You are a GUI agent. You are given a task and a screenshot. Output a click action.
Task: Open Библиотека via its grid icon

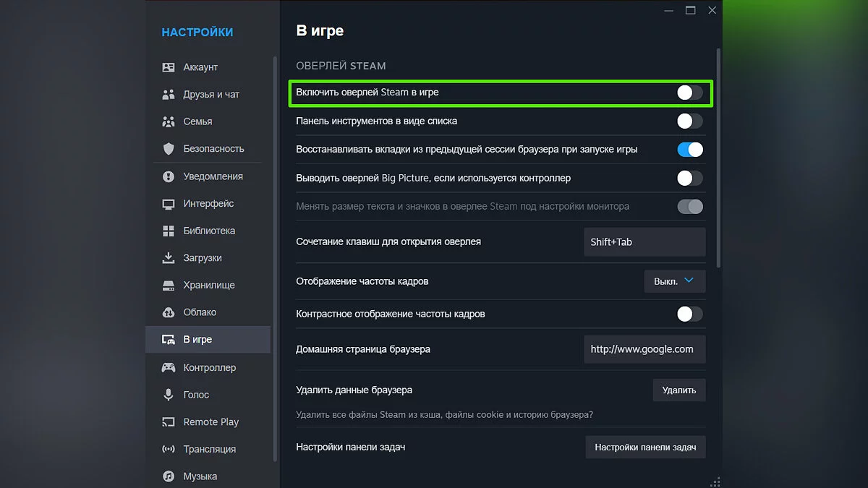click(x=169, y=231)
